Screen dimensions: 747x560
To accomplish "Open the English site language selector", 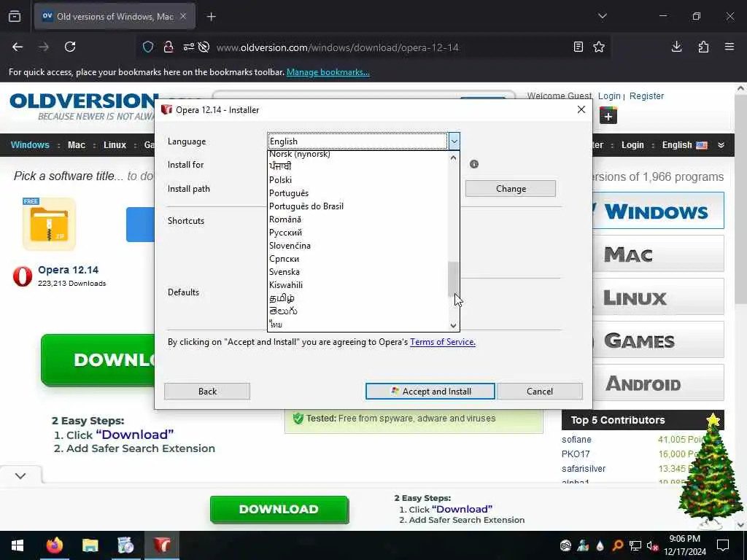I will tap(684, 145).
